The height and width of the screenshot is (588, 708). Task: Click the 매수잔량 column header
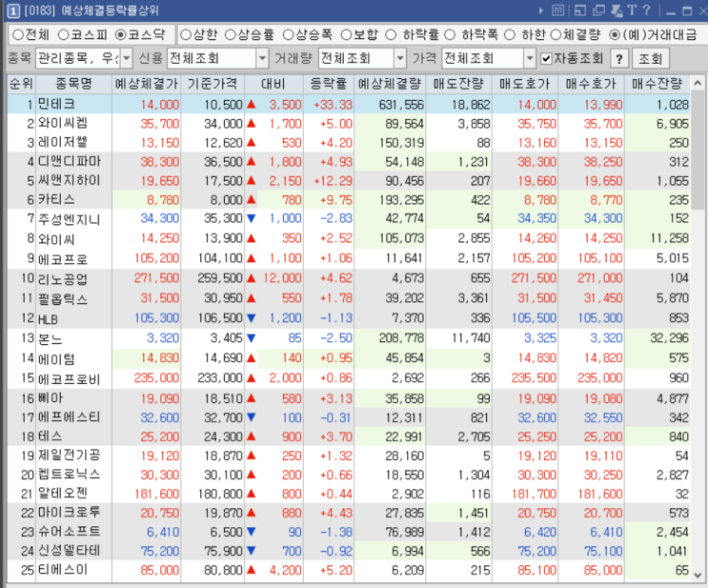coord(657,84)
